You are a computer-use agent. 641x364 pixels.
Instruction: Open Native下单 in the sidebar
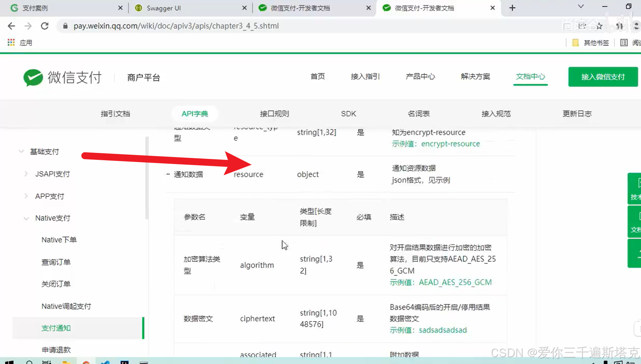pyautogui.click(x=59, y=240)
